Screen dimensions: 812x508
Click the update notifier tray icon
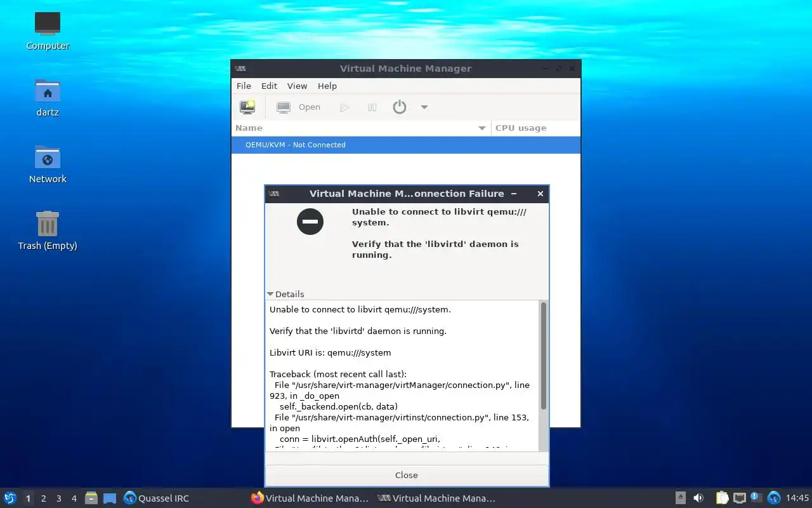tap(756, 497)
